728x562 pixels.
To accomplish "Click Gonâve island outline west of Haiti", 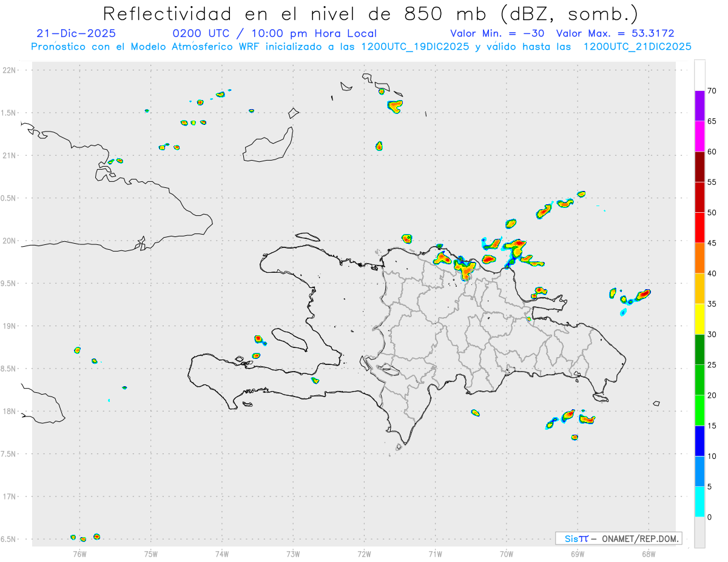I will (289, 340).
